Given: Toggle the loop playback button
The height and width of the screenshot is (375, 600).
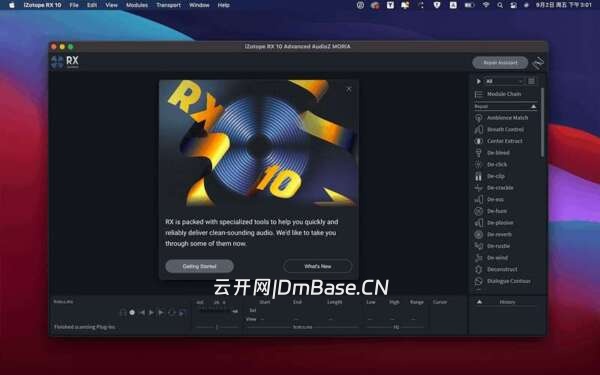Looking at the screenshot, I should click(x=171, y=313).
